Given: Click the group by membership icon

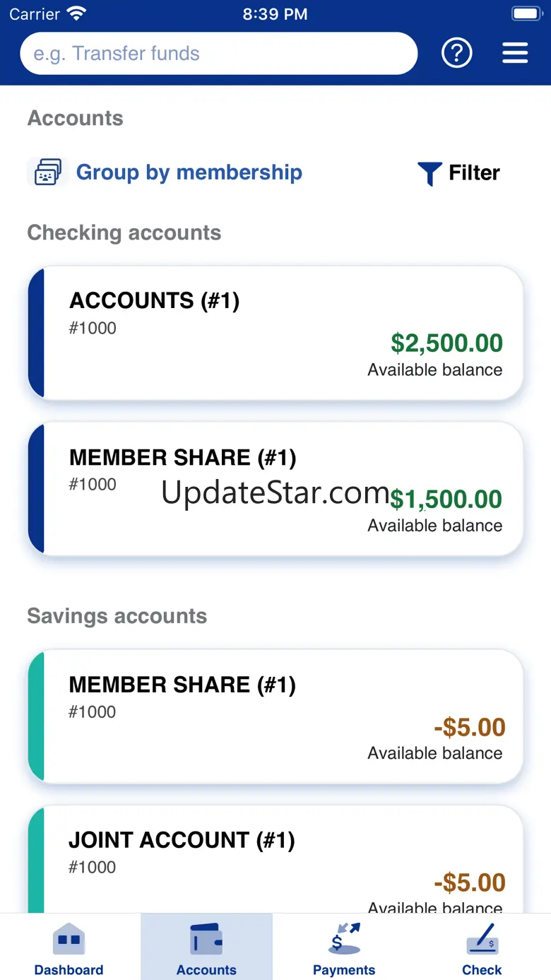Looking at the screenshot, I should pos(47,172).
